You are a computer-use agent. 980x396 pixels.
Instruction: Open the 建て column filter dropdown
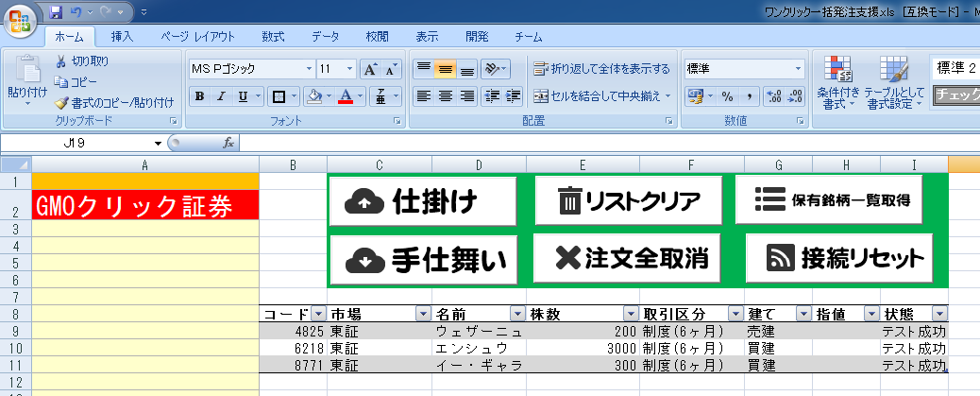coord(803,314)
